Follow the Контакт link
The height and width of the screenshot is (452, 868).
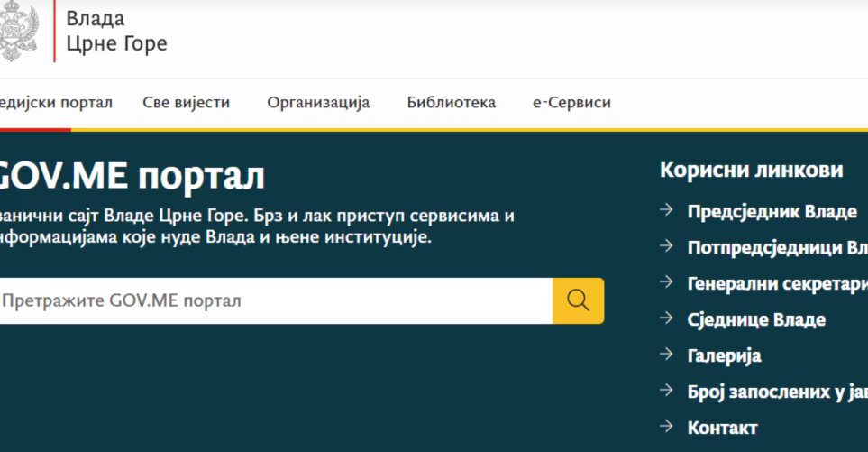[722, 428]
